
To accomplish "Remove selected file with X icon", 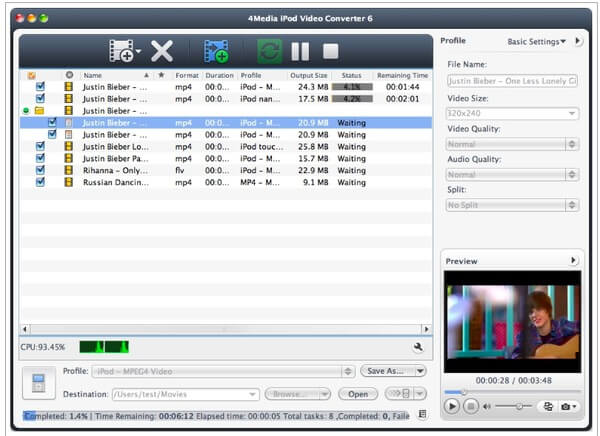I will [x=162, y=51].
